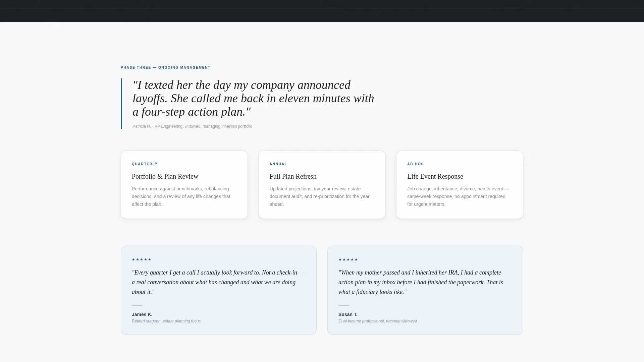Click the 'Life Event Response' heading
644x362 pixels.
pyautogui.click(x=435, y=176)
